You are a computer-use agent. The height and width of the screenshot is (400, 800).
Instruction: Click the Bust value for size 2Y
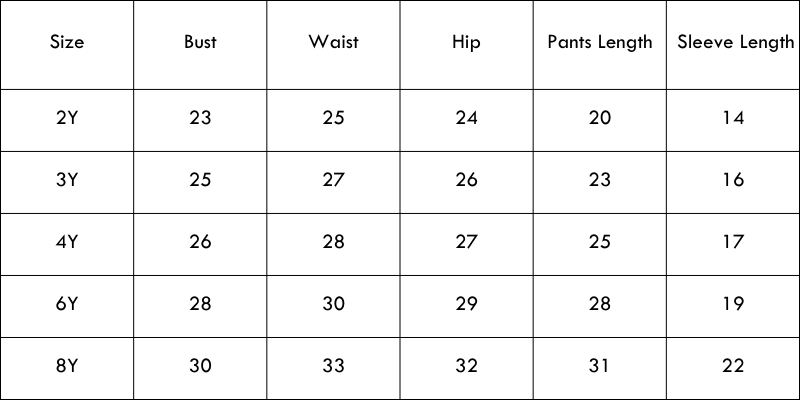(200, 118)
